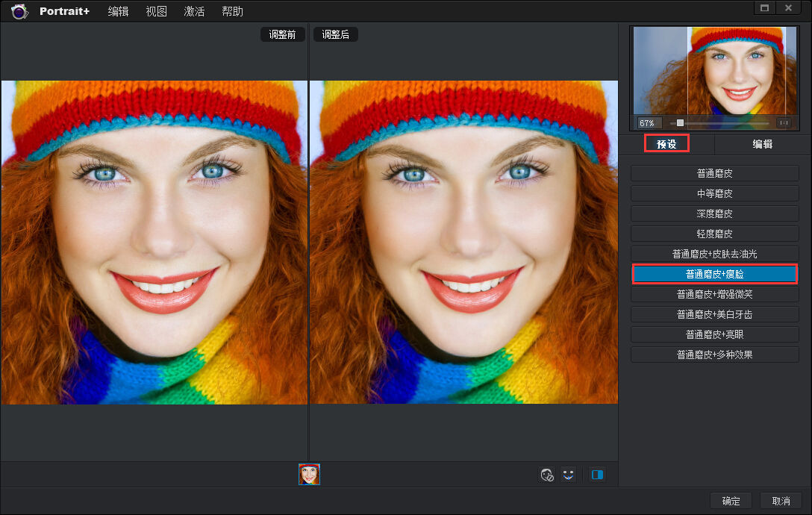Click the navigator preview thumbnail
The height and width of the screenshot is (515, 812).
[x=715, y=70]
